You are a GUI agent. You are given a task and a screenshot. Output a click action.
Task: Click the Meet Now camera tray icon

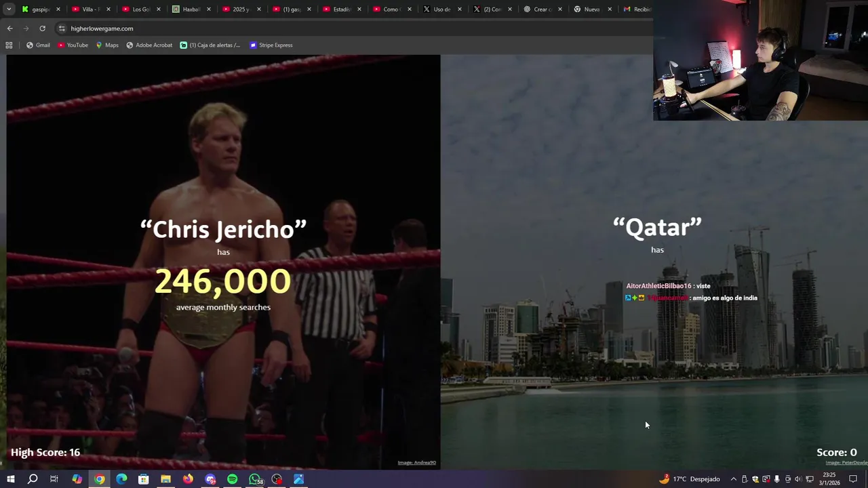pyautogui.click(x=788, y=479)
